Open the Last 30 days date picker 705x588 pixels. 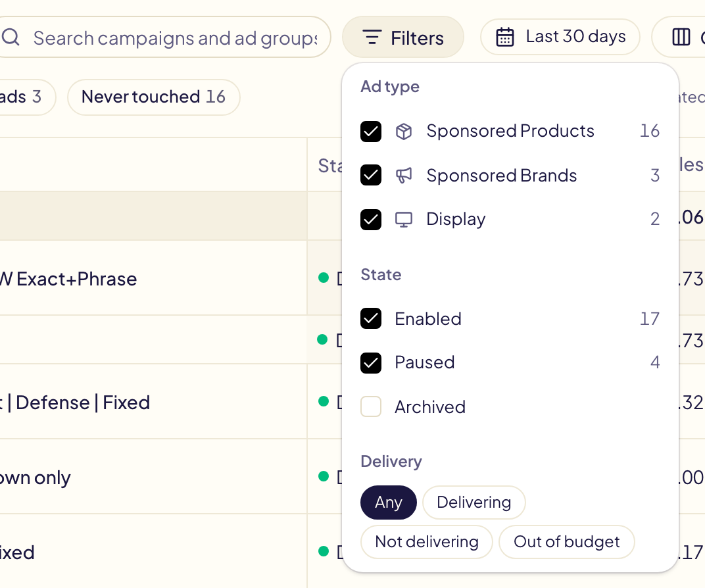(560, 37)
